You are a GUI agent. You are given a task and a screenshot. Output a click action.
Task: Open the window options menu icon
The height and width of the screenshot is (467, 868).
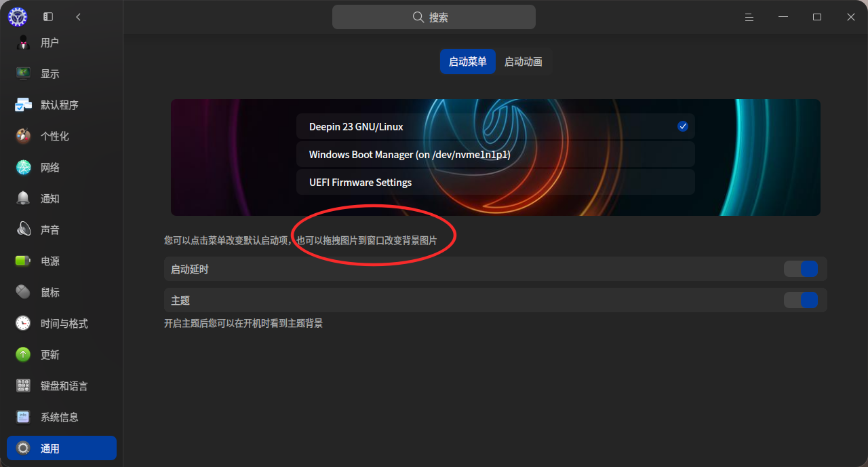tap(749, 17)
